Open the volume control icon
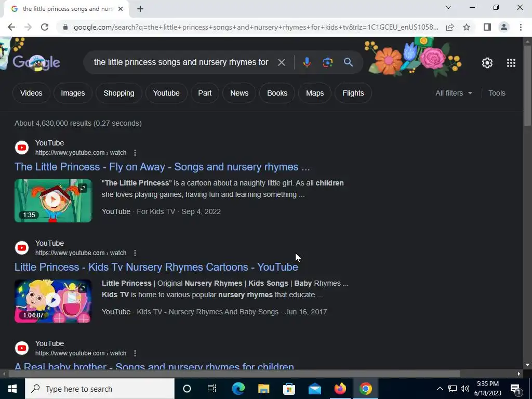The width and height of the screenshot is (532, 399). (465, 389)
